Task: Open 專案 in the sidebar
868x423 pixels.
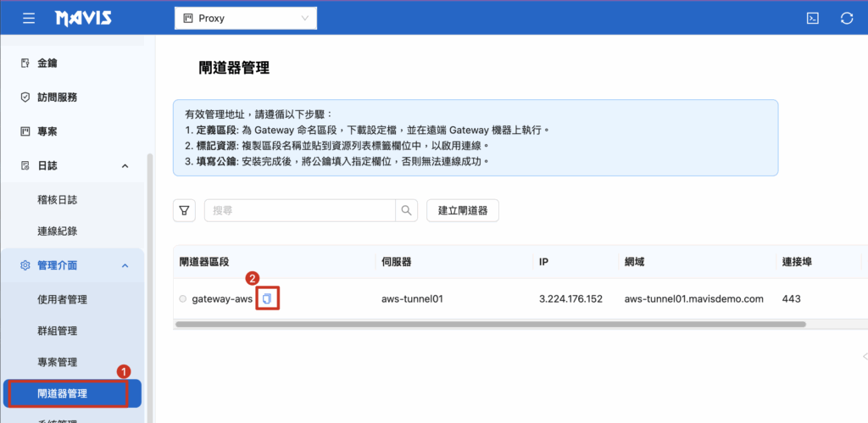Action: click(x=47, y=131)
